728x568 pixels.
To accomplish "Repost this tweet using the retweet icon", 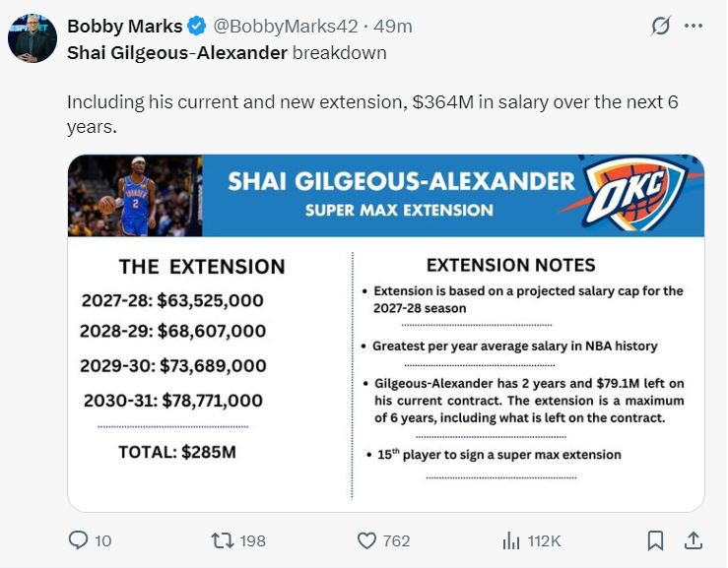I will point(224,540).
